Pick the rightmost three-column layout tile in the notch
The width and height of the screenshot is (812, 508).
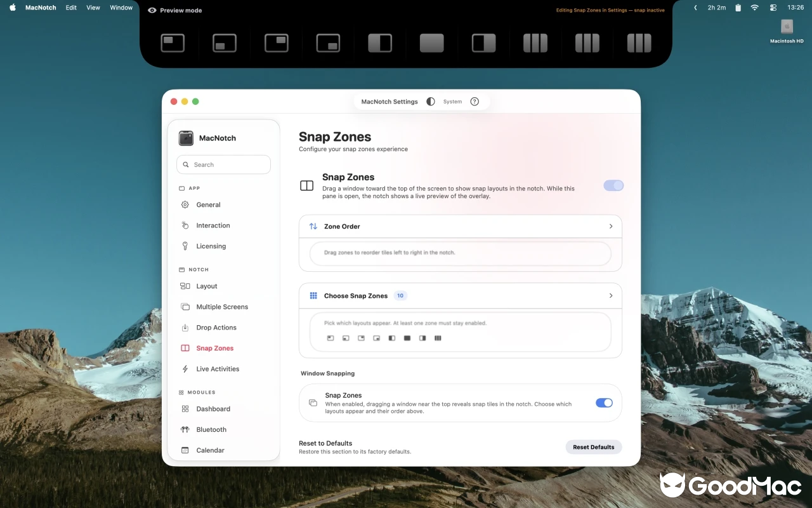point(639,43)
